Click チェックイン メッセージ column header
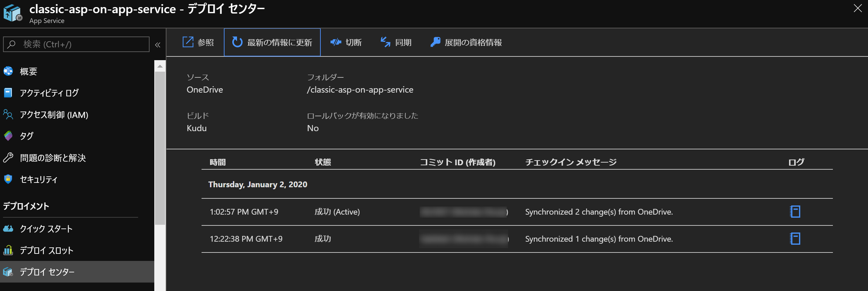The height and width of the screenshot is (291, 868). pos(571,162)
